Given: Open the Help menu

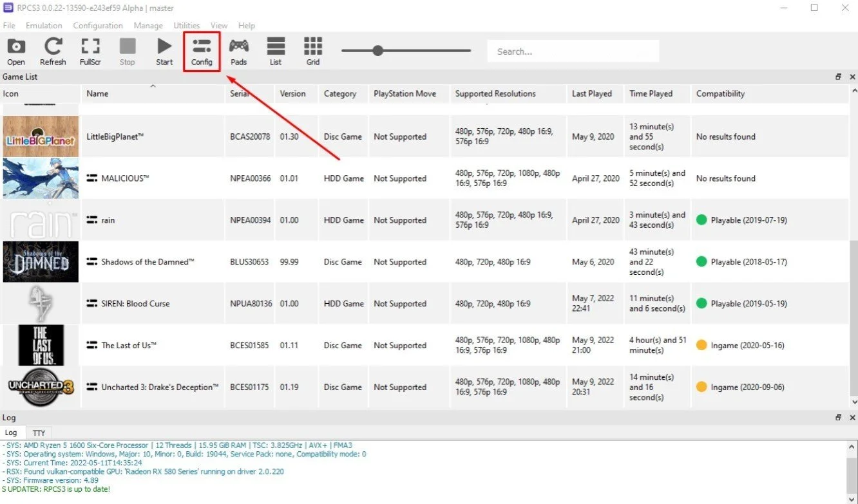Looking at the screenshot, I should click(x=247, y=26).
